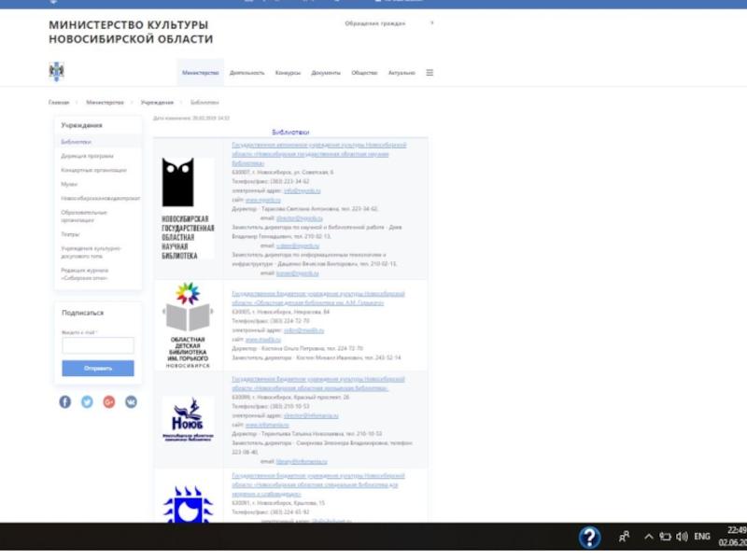Click the blue help question mark icon
This screenshot has width=747, height=560.
(x=589, y=537)
